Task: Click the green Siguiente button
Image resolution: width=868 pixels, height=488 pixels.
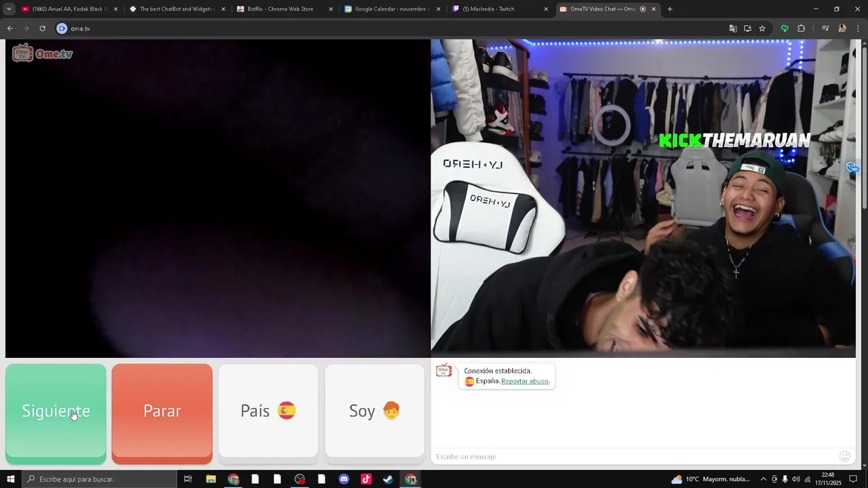Action: pyautogui.click(x=56, y=413)
